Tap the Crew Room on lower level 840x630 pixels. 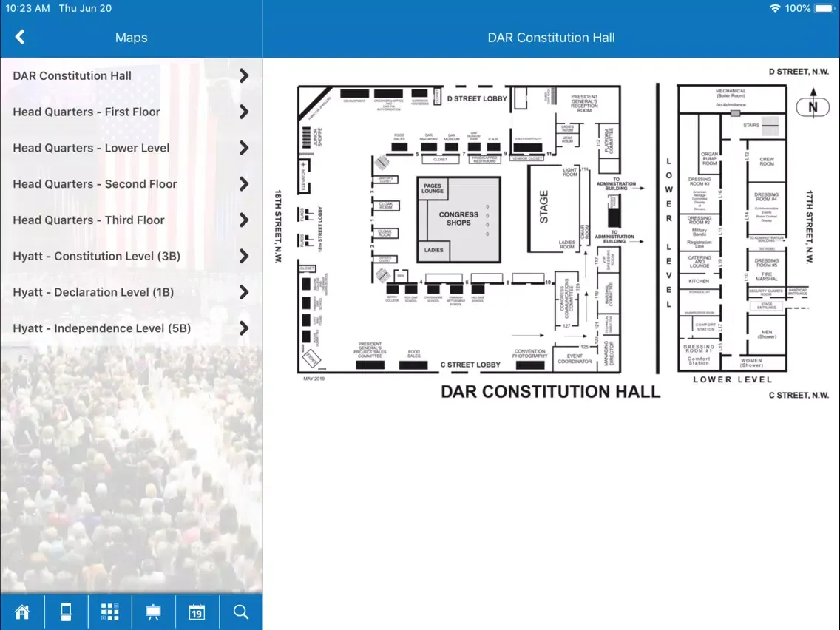point(767,161)
